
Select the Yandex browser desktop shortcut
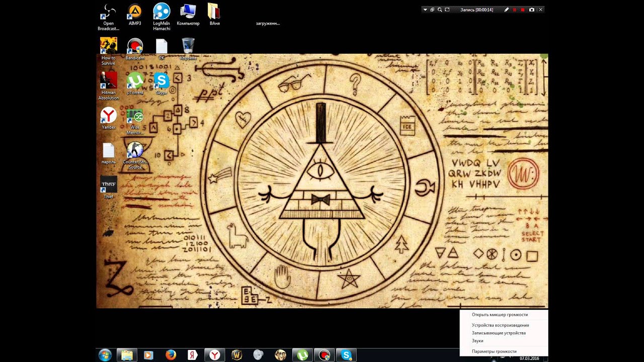click(x=108, y=118)
